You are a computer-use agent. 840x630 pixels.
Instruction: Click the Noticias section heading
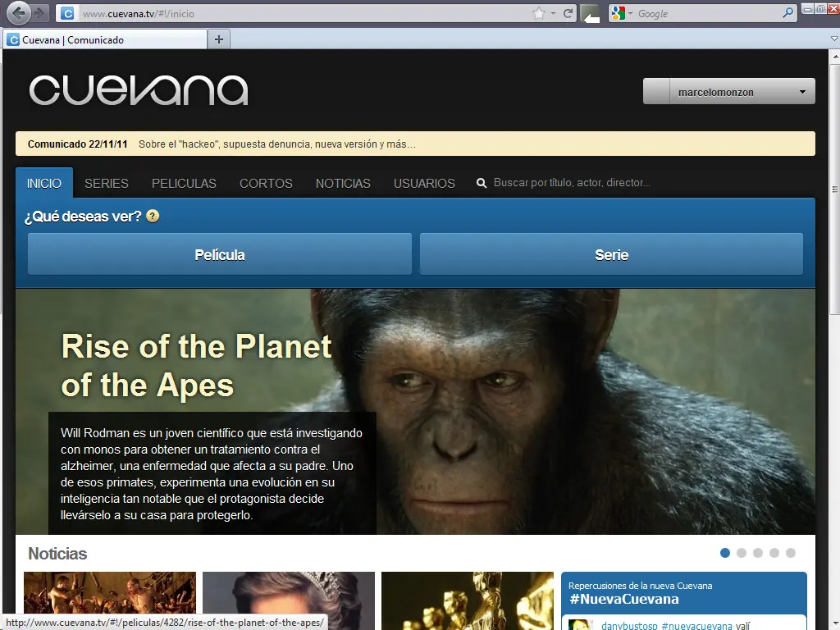(x=57, y=554)
